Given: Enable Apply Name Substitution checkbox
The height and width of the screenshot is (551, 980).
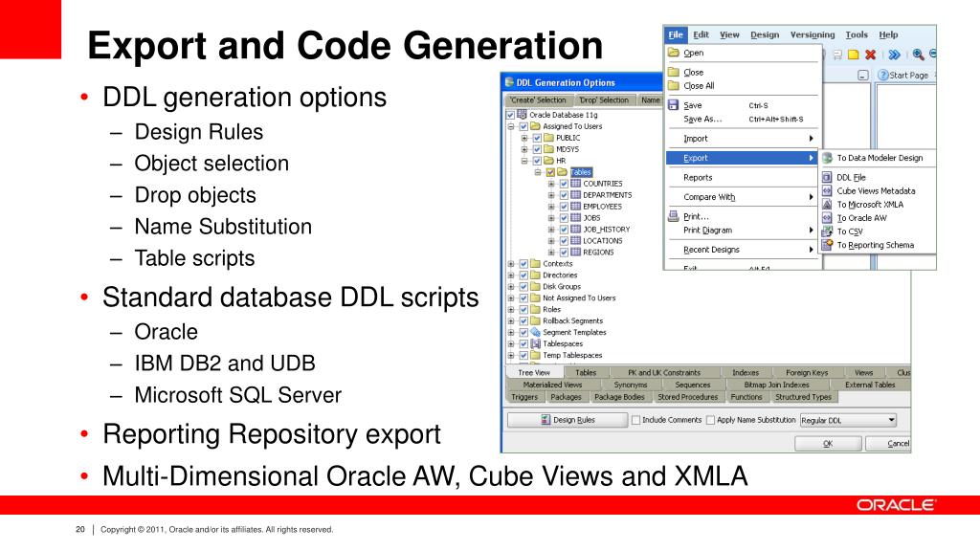Looking at the screenshot, I should tap(710, 420).
